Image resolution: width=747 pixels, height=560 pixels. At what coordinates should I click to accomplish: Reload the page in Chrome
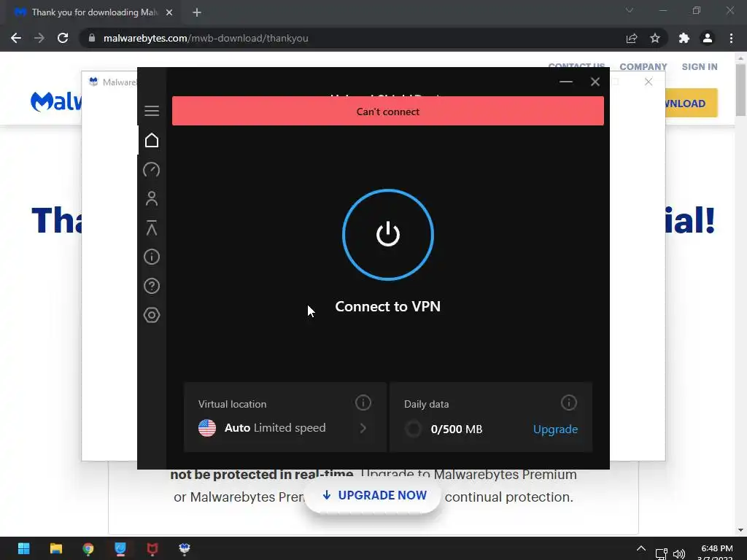tap(63, 38)
